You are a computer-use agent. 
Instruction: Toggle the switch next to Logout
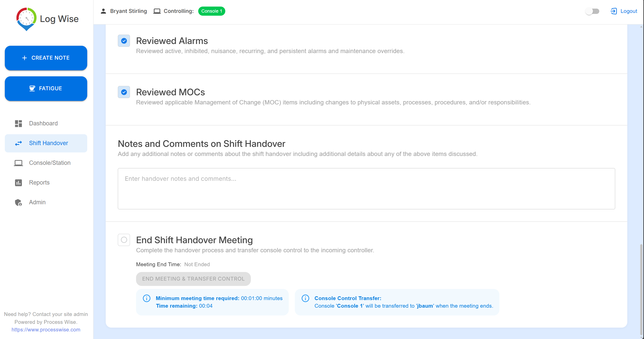(592, 11)
